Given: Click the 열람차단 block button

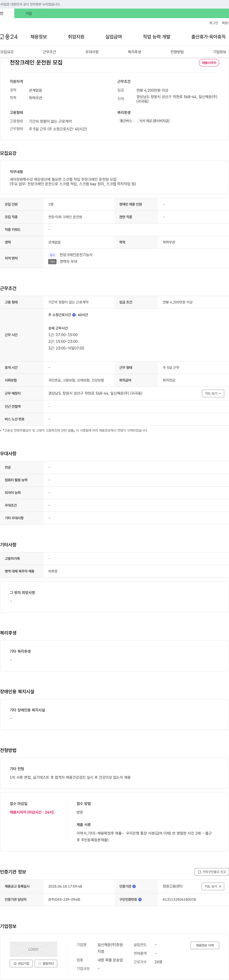Looking at the screenshot, I should (46, 964).
